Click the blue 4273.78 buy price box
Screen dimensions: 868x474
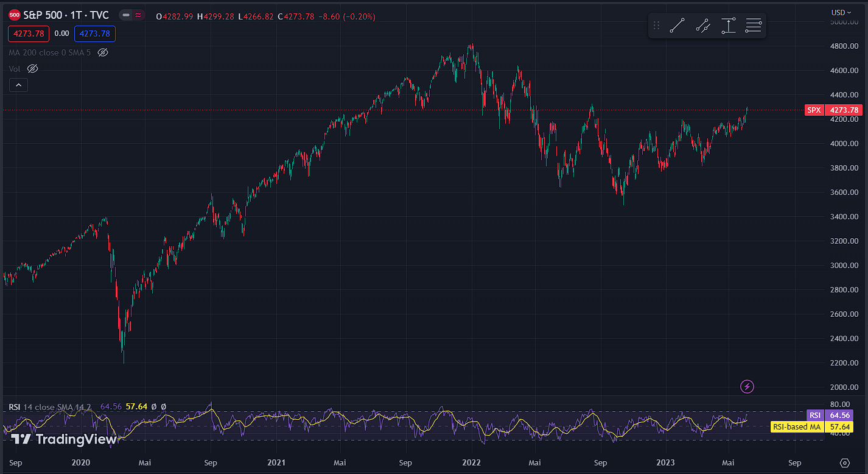95,34
